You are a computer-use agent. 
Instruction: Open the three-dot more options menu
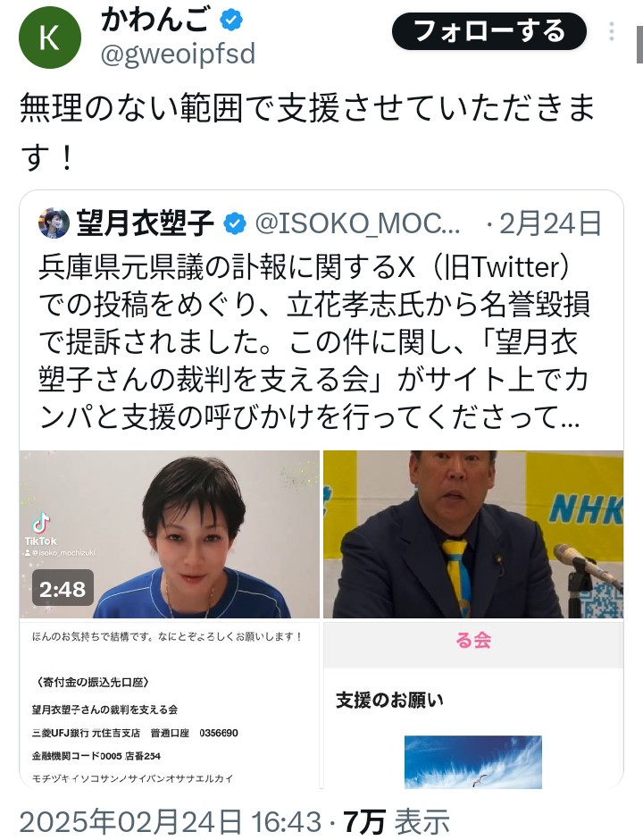pos(612,31)
